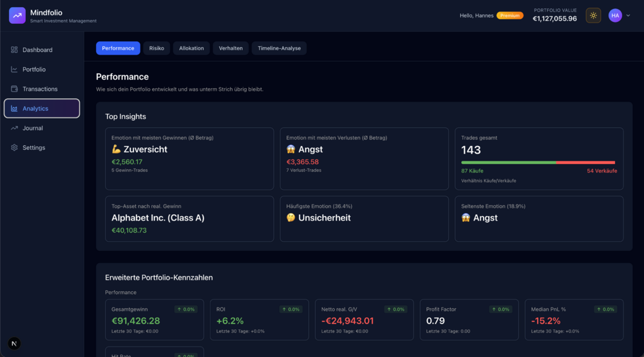Click the 'Häufigste Emotion (36.4%)' label
The width and height of the screenshot is (644, 357).
tap(319, 206)
